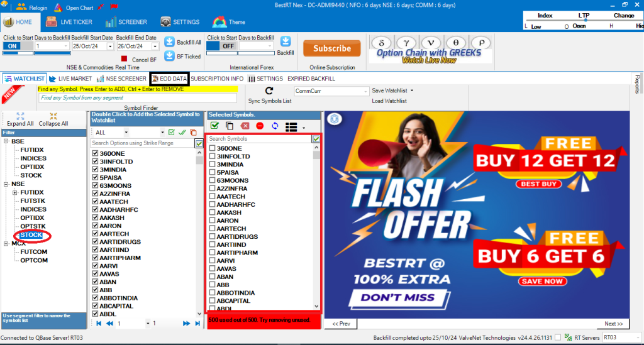Click the red flag icon in title bar
Image resolution: width=644 pixels, height=345 pixels.
pyautogui.click(x=114, y=7)
